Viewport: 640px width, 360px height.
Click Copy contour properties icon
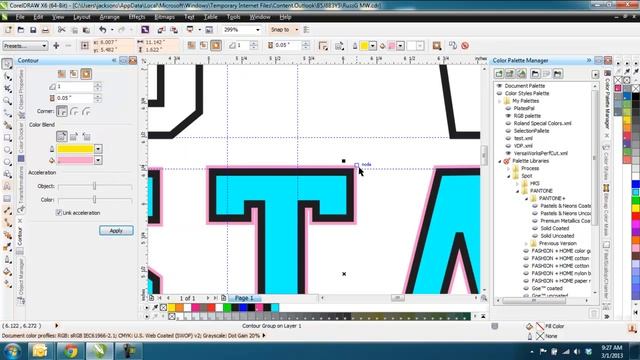(x=453, y=46)
